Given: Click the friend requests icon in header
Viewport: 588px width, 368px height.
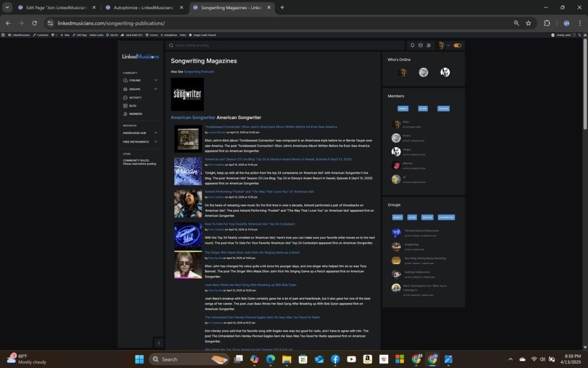Looking at the screenshot, I should point(428,45).
